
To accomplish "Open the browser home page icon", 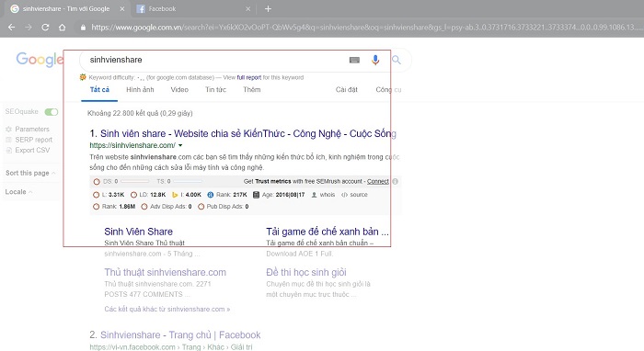I will 62,28.
